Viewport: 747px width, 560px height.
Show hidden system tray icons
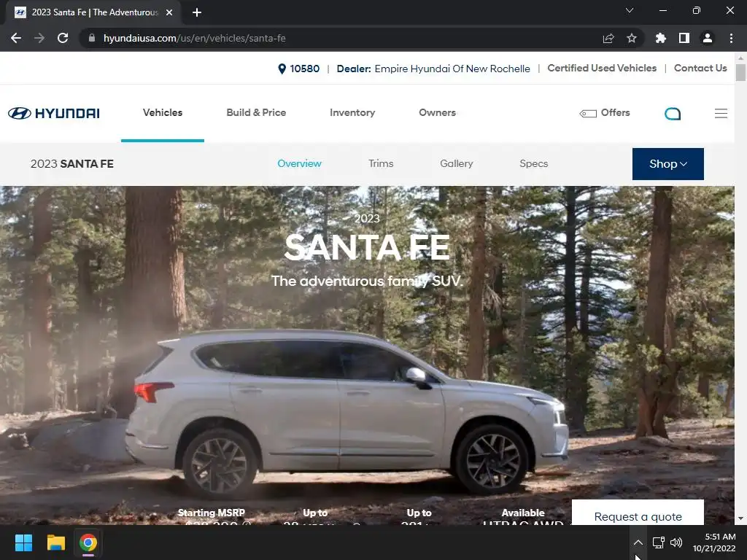638,542
